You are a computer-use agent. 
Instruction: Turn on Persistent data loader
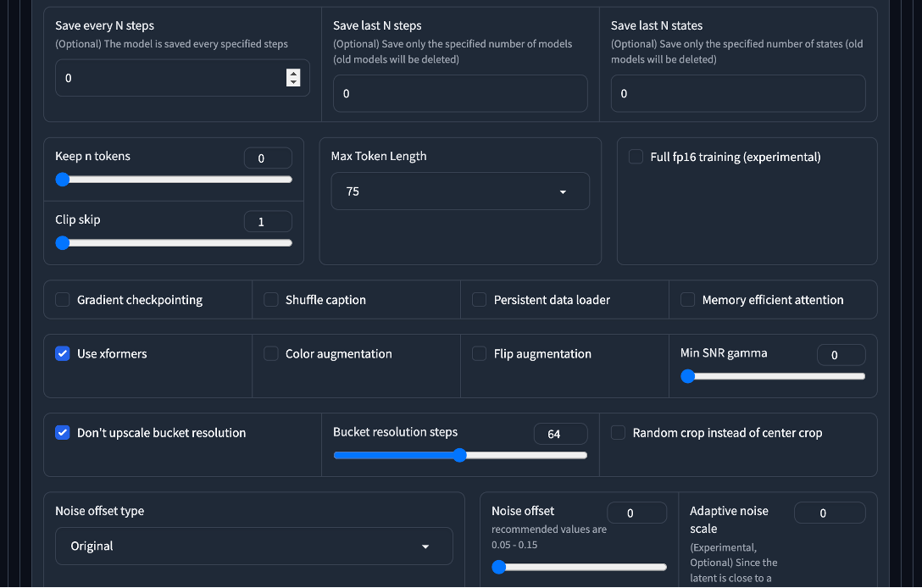click(x=480, y=300)
